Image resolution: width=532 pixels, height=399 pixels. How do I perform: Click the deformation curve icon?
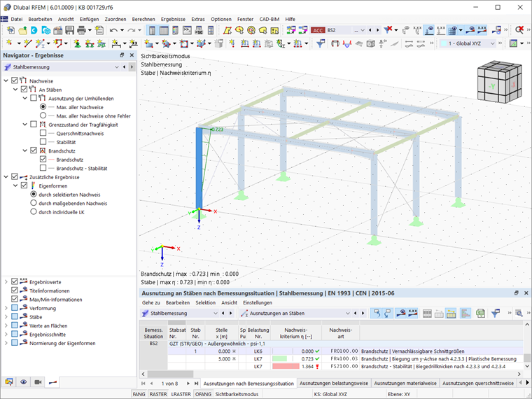coord(346,43)
